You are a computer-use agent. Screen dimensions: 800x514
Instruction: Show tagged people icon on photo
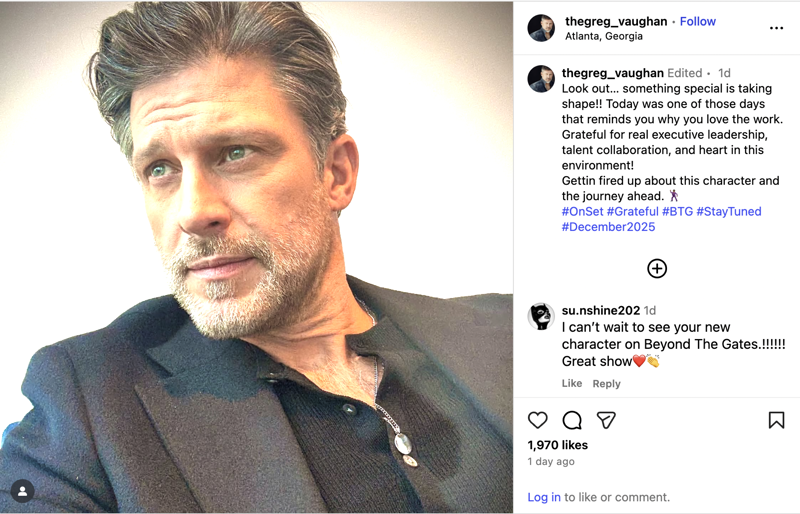22,491
